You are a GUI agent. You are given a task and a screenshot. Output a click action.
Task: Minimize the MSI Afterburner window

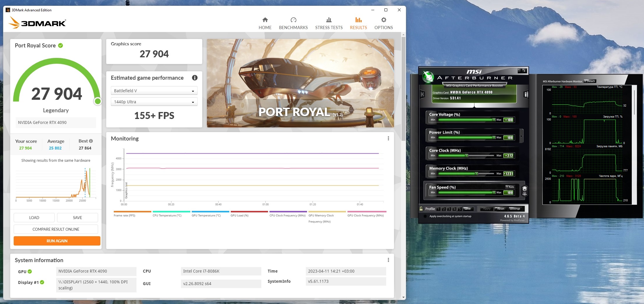(519, 71)
